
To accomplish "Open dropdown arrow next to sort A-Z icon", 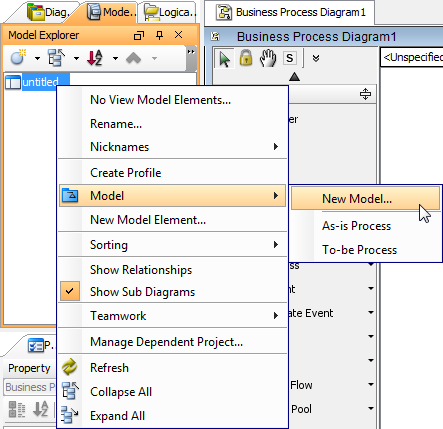I will tap(115, 58).
